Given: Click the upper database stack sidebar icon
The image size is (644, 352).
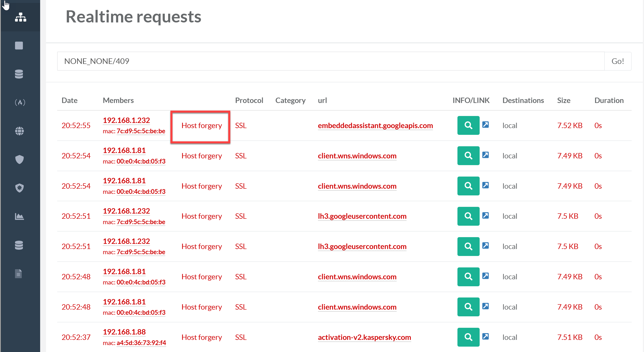Looking at the screenshot, I should coord(19,74).
